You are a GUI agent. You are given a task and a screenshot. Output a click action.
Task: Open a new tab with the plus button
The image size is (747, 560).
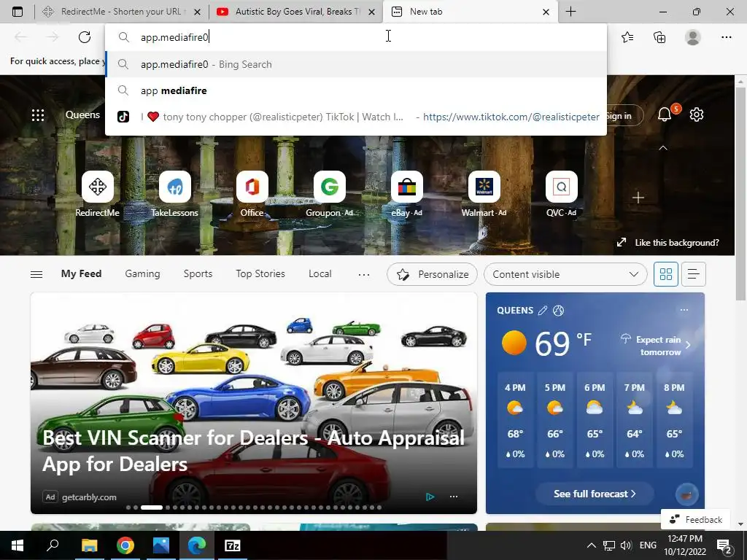[570, 12]
